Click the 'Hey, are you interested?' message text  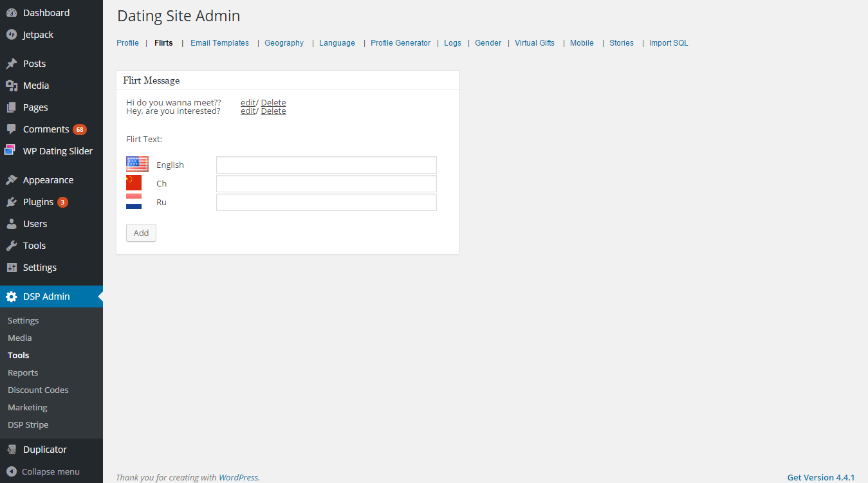pos(173,111)
